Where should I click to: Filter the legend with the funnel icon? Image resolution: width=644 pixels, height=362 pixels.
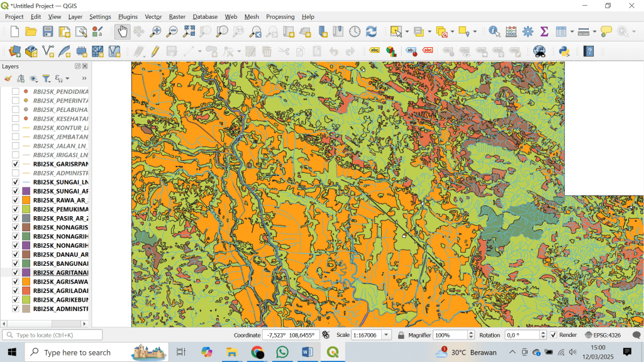point(46,79)
